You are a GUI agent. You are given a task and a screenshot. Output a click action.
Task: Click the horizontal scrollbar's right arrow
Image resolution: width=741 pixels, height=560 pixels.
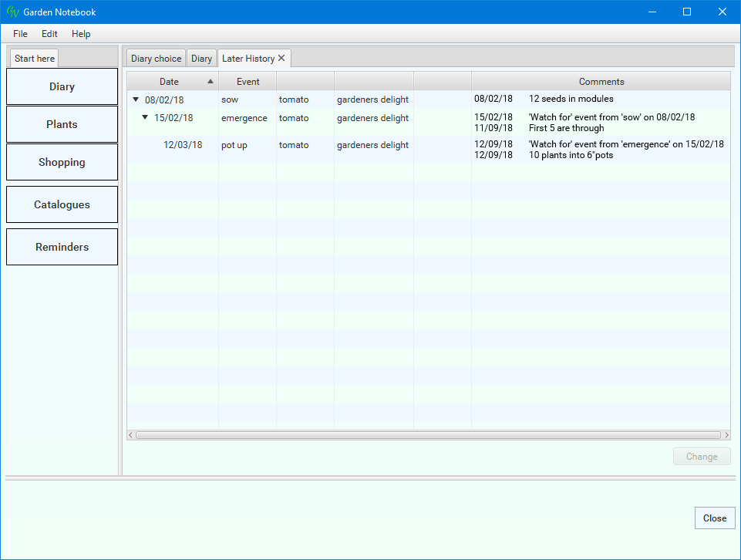coord(726,435)
